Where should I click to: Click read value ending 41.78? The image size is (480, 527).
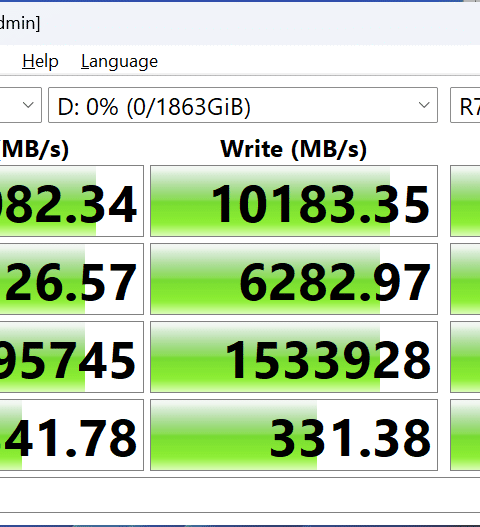tap(72, 435)
